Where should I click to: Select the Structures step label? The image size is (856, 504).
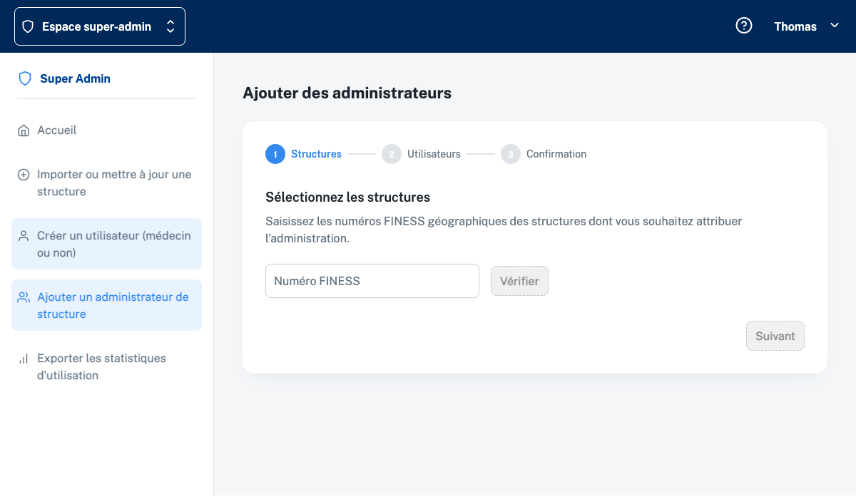click(316, 154)
